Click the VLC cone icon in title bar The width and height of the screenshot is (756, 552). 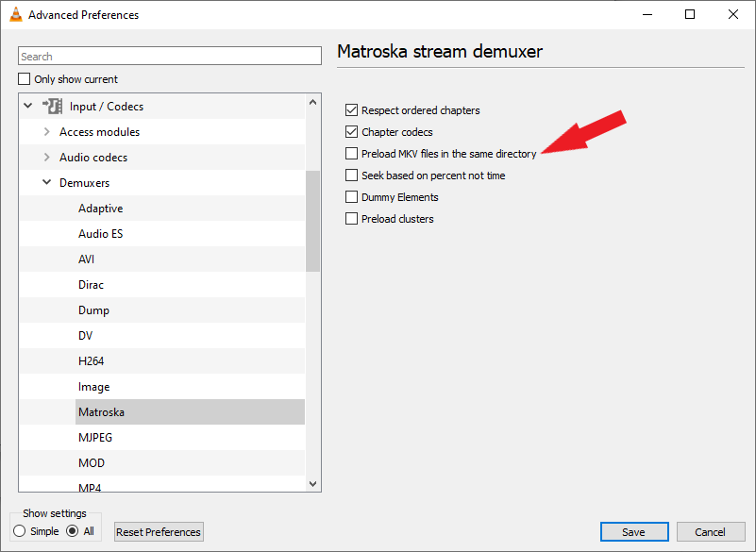(16, 14)
